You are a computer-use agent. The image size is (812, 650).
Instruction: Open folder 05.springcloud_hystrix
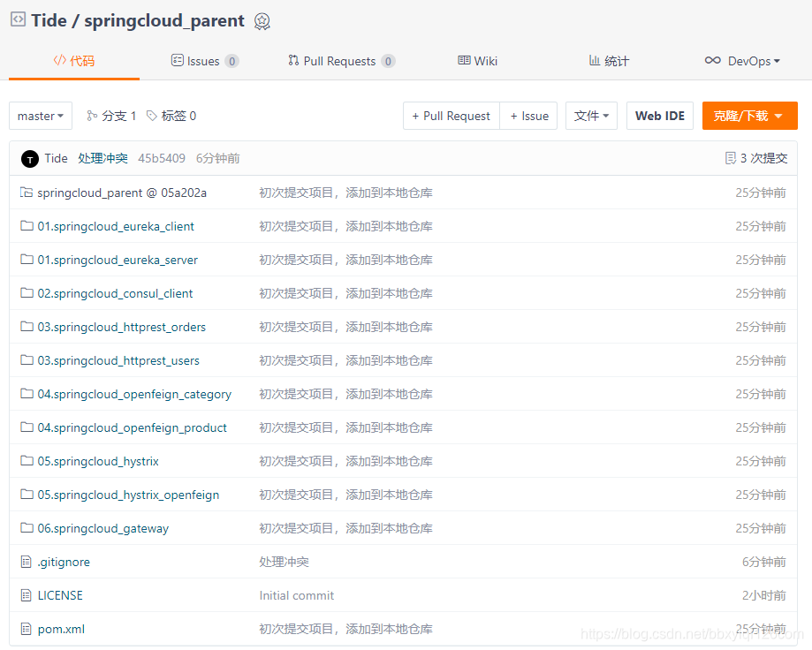pos(98,462)
